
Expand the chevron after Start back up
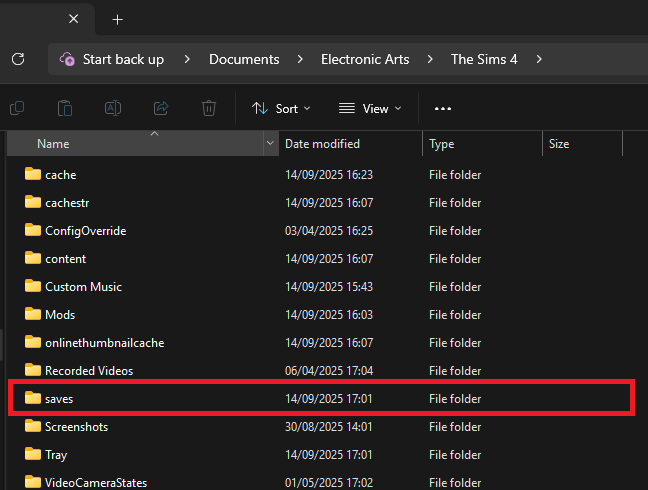point(187,59)
